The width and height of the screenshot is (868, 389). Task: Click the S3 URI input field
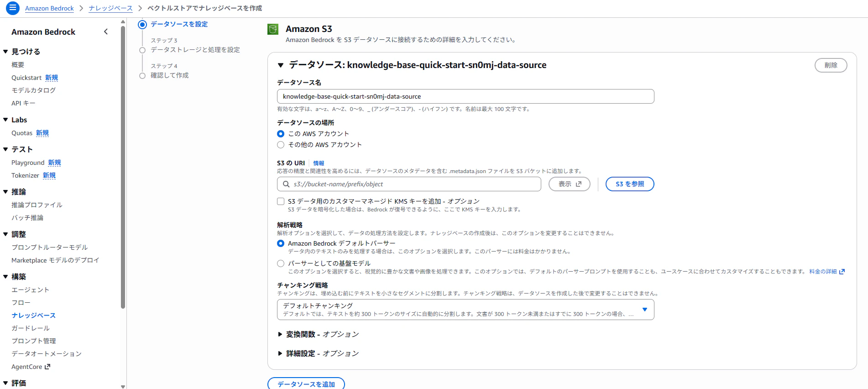click(409, 184)
